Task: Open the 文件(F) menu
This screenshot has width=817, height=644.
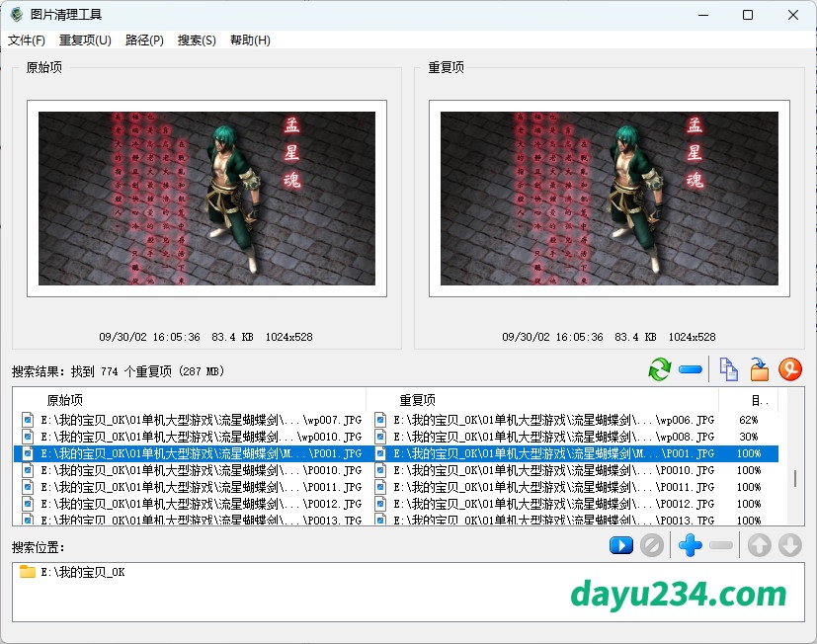Action: (x=27, y=40)
